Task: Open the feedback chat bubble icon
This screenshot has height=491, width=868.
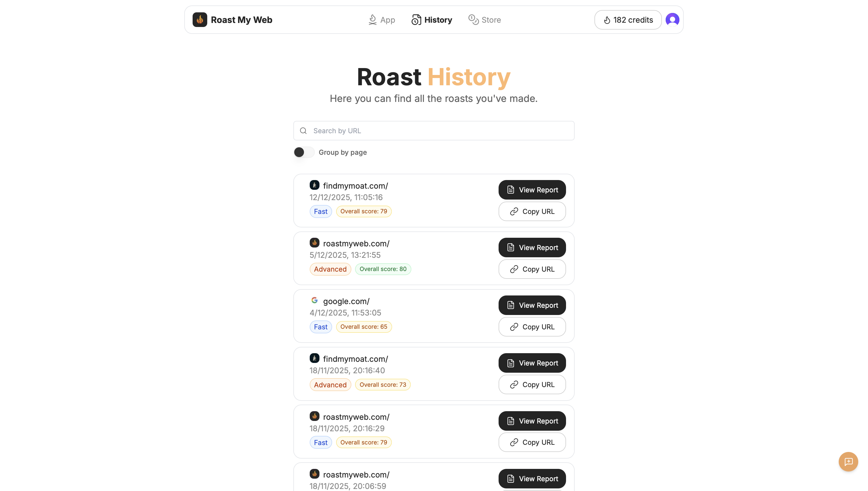Action: 848,462
